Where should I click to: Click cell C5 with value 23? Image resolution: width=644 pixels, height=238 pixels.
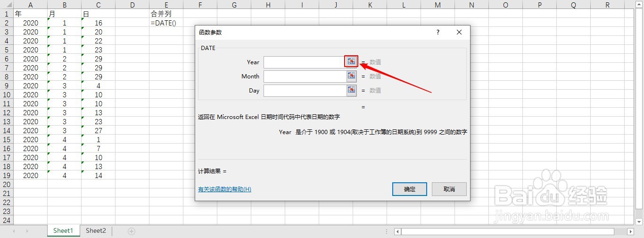pyautogui.click(x=98, y=50)
